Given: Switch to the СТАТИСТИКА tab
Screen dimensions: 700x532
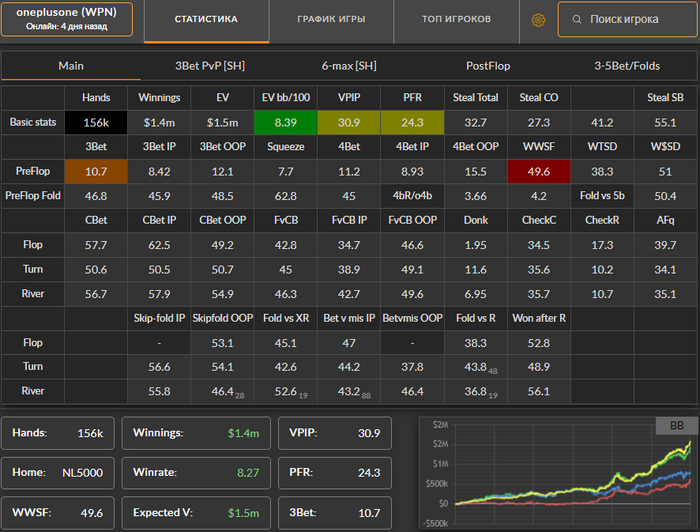Looking at the screenshot, I should [x=206, y=20].
